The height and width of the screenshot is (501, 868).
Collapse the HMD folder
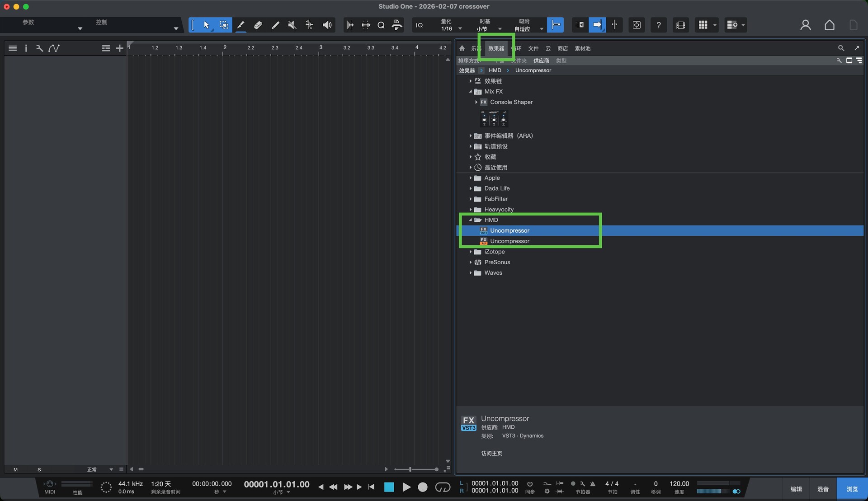click(470, 220)
